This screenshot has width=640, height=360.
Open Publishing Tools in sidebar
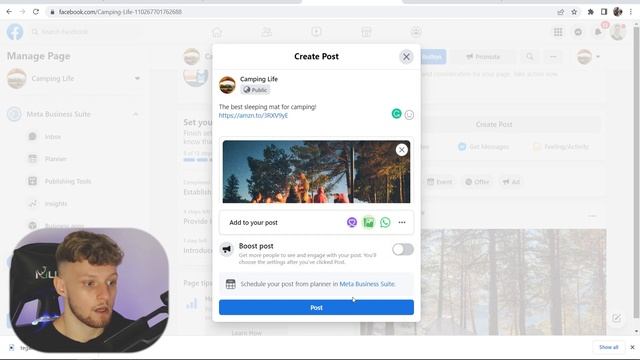click(68, 181)
